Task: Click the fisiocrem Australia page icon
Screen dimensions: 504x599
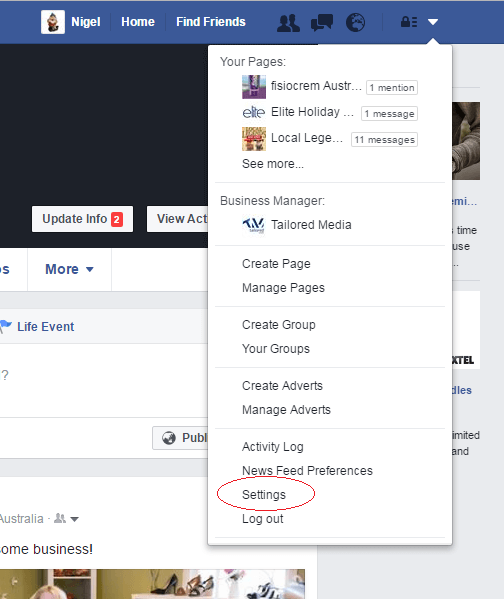Action: coord(254,87)
